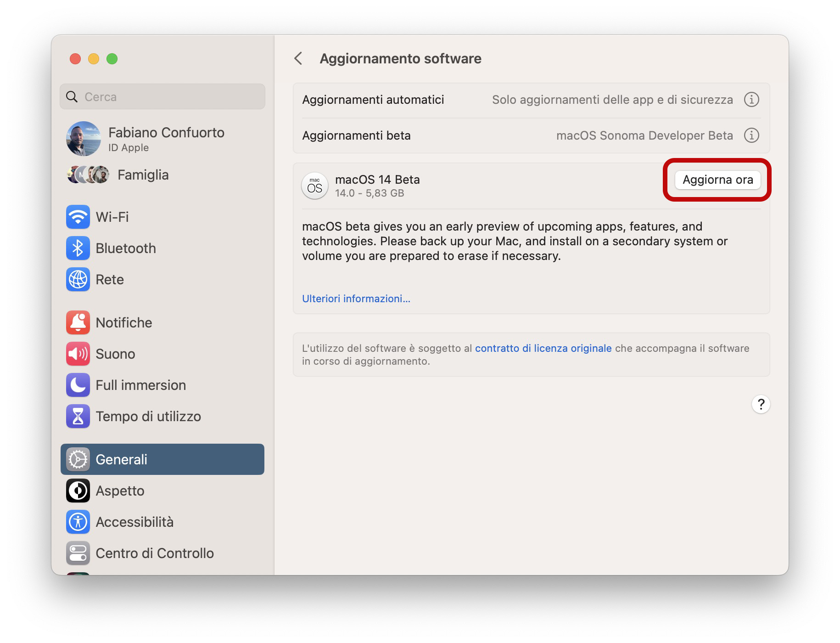840x643 pixels.
Task: Click the Generali gear icon
Action: point(78,459)
